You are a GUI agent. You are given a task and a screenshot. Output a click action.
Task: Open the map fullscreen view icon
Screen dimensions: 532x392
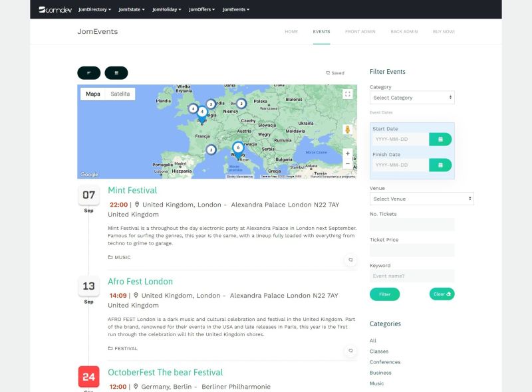(348, 94)
